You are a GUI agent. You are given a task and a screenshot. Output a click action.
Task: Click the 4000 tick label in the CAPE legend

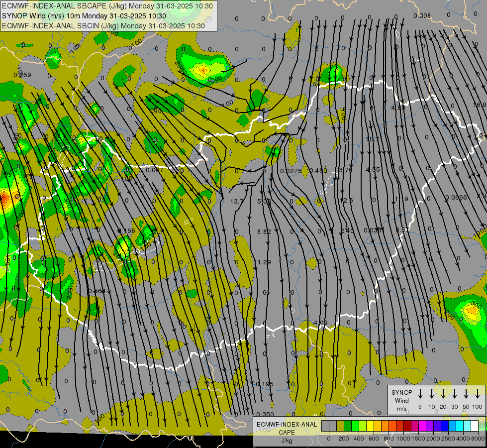pyautogui.click(x=463, y=439)
